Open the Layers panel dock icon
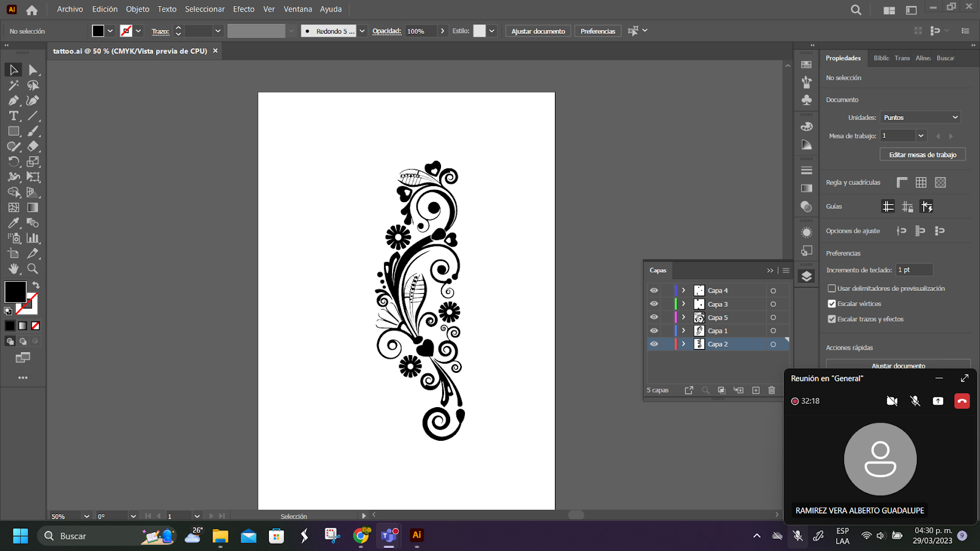This screenshot has height=551, width=980. [x=807, y=276]
